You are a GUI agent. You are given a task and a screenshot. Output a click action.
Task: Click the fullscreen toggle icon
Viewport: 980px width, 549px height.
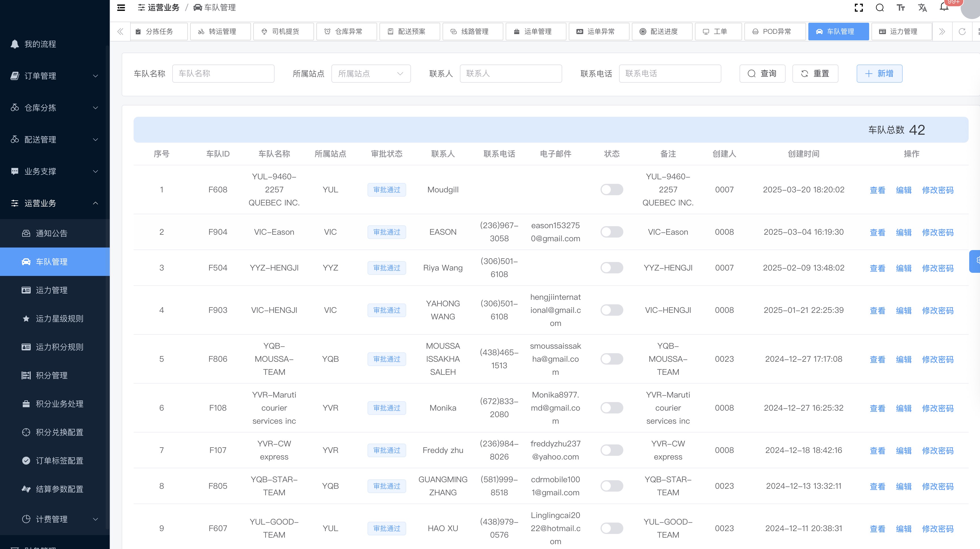859,8
